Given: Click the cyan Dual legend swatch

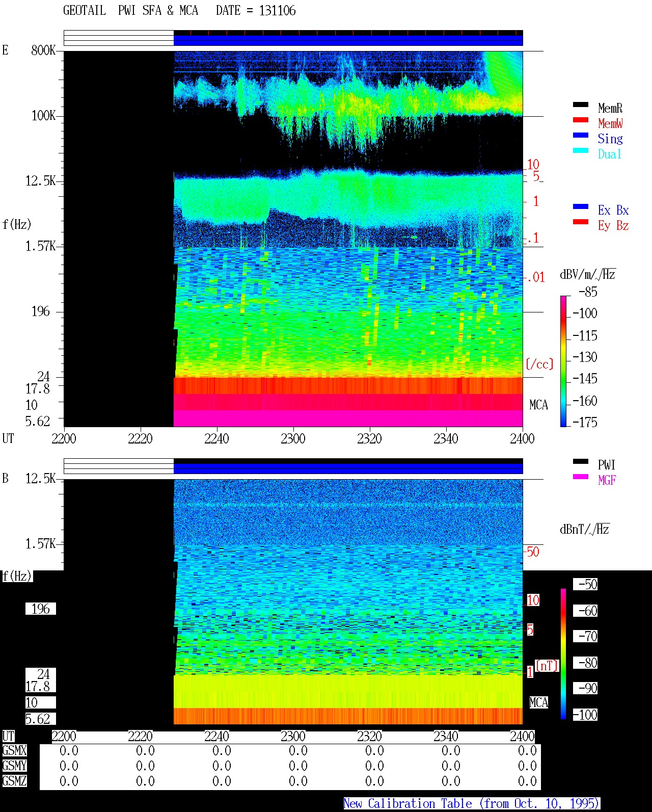Looking at the screenshot, I should [580, 150].
